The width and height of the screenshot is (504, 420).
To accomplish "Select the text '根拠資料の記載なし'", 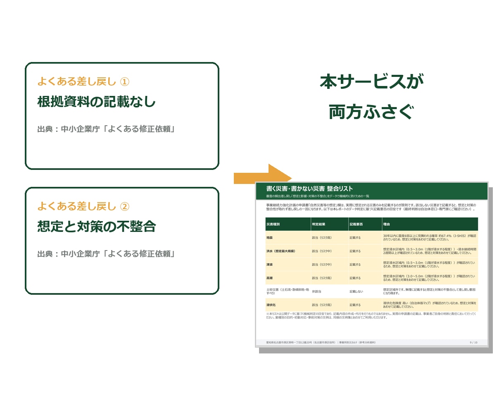I will [x=97, y=102].
